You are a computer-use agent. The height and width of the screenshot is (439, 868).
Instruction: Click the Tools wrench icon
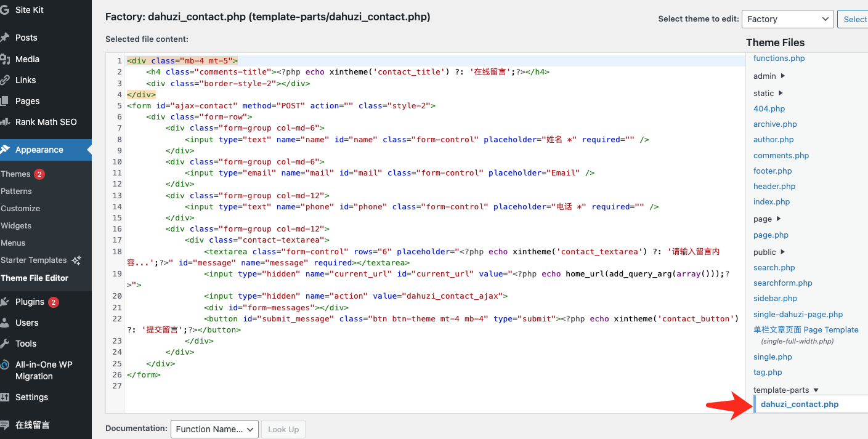coord(5,344)
